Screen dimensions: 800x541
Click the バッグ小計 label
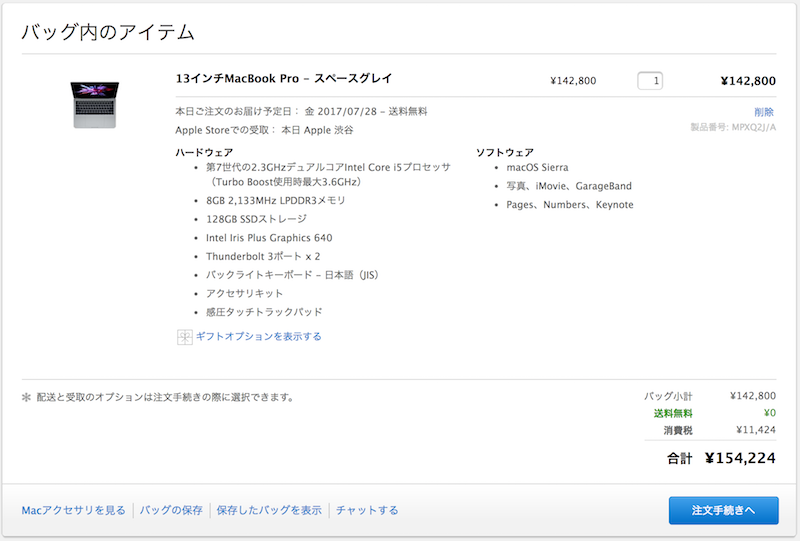(x=668, y=396)
